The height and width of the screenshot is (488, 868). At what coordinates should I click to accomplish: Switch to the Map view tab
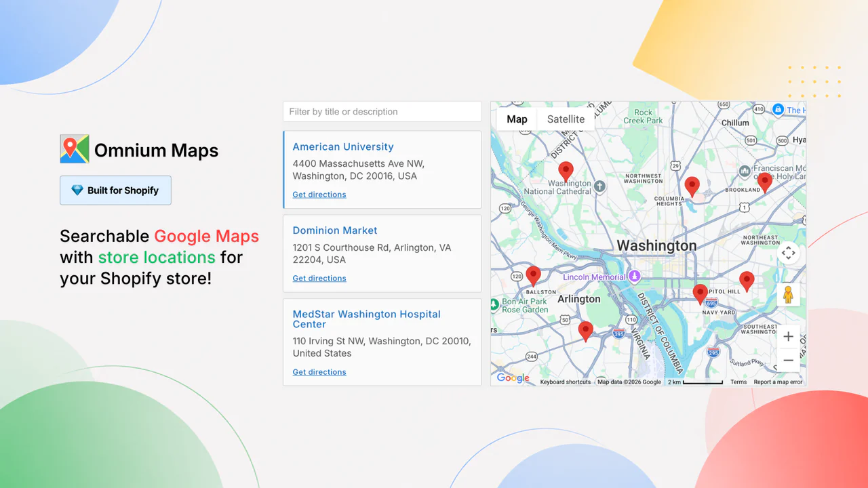517,119
